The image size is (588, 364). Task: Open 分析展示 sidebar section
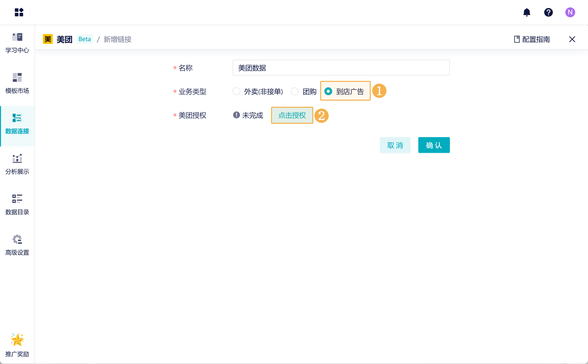[17, 164]
